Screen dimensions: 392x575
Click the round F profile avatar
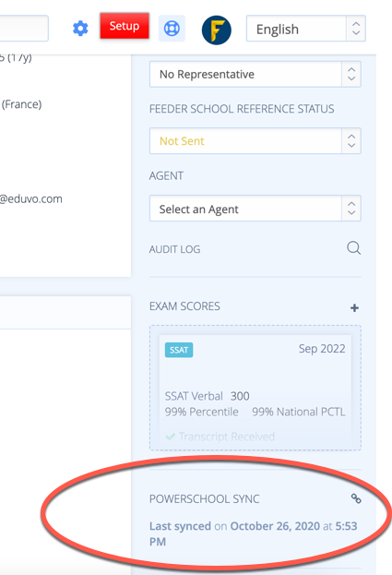click(x=217, y=30)
